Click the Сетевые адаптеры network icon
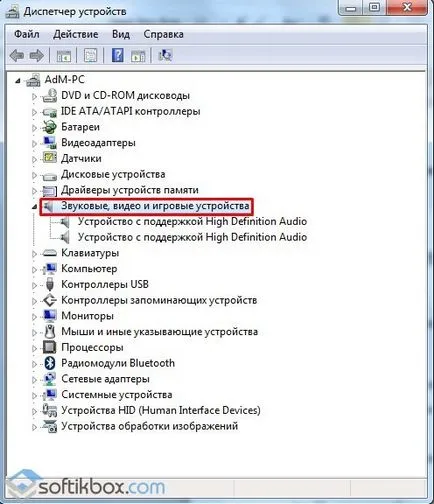This screenshot has height=504, width=434. coord(50,379)
